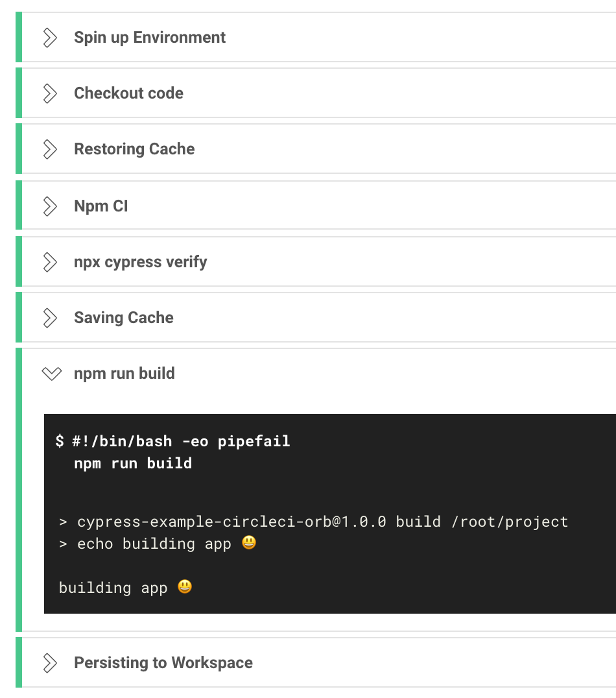
Task: Click the chevron beside Saving Cache
Action: [51, 317]
